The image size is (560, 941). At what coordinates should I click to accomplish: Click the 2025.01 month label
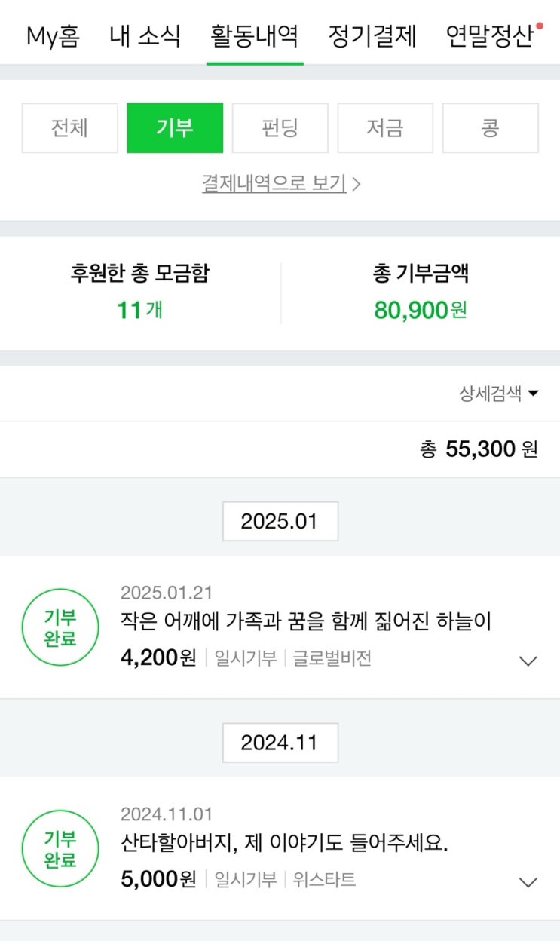280,521
